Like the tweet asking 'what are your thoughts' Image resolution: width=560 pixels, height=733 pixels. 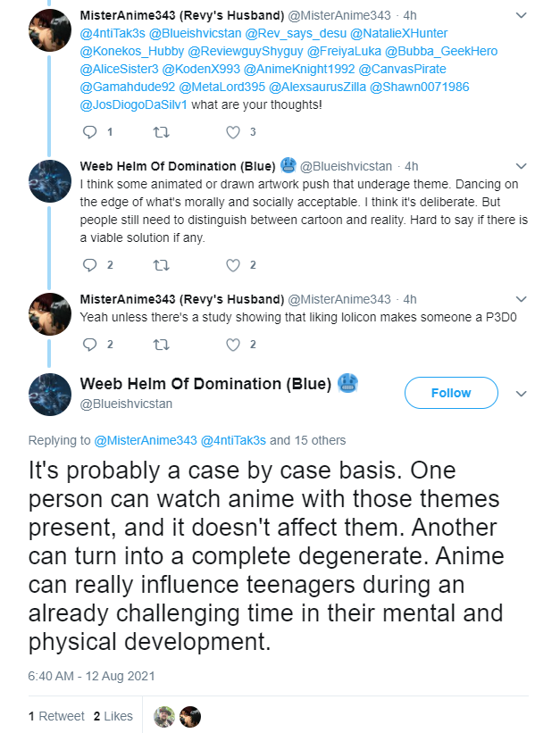pos(233,132)
